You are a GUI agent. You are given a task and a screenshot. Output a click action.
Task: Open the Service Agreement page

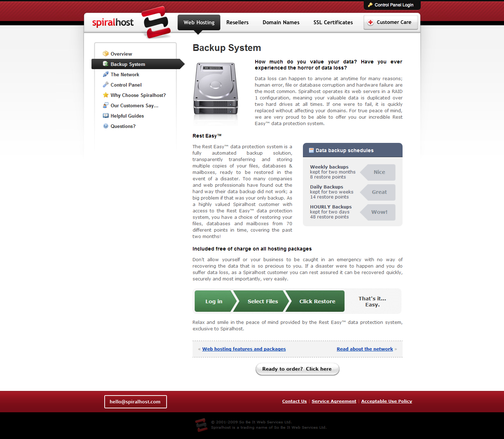click(x=334, y=401)
